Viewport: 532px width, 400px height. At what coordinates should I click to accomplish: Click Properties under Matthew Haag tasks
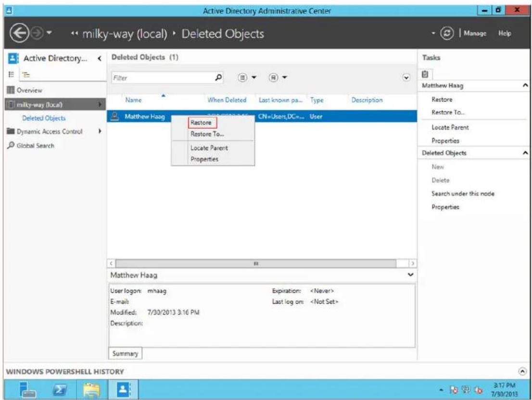445,140
